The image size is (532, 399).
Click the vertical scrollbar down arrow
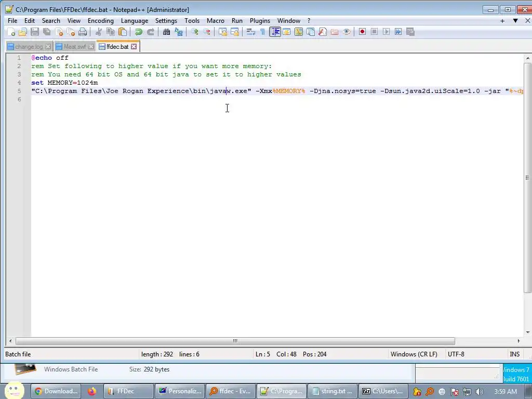click(528, 332)
